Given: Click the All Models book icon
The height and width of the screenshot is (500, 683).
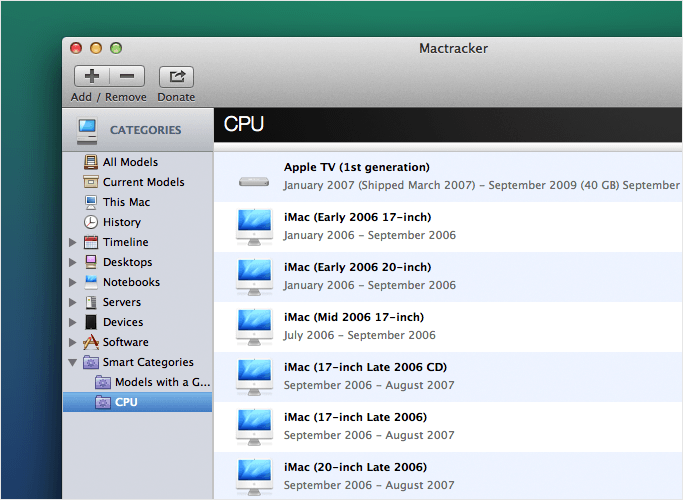Looking at the screenshot, I should click(x=91, y=162).
